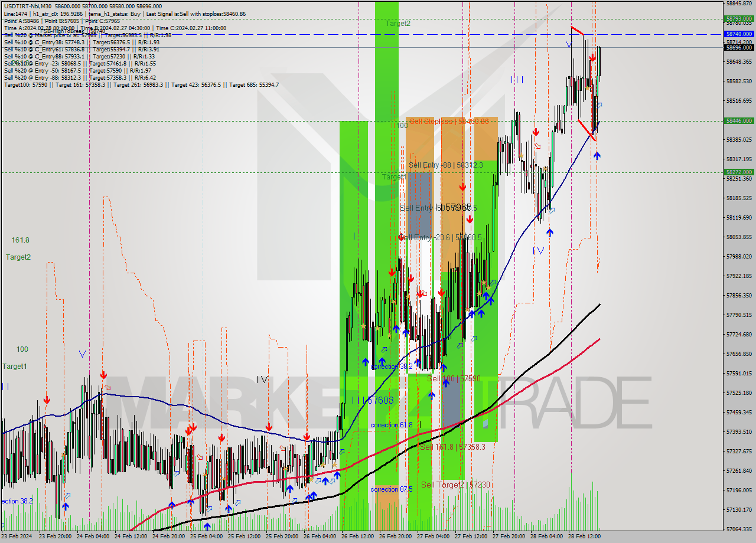Click the 57064.335 price axis label
The height and width of the screenshot is (543, 756).
tap(739, 529)
